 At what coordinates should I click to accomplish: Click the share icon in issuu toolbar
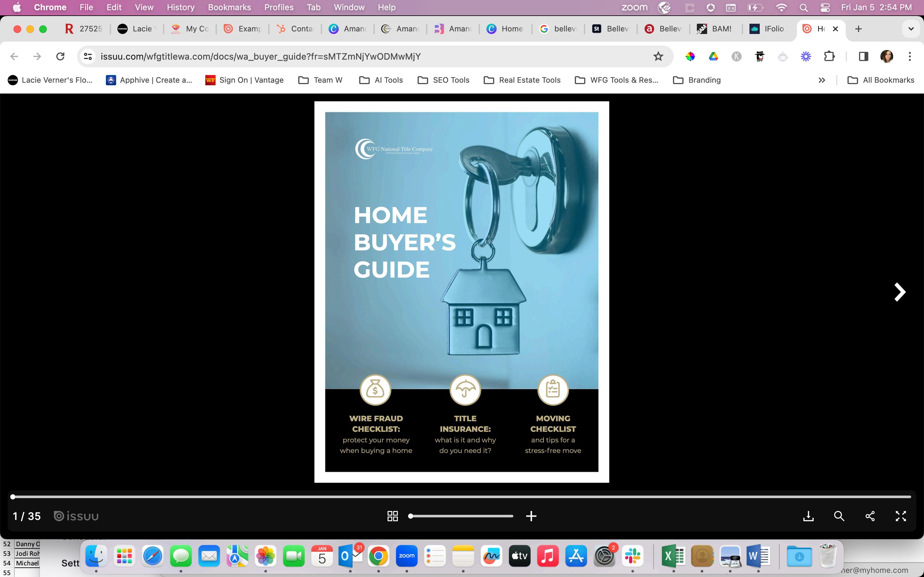(870, 516)
